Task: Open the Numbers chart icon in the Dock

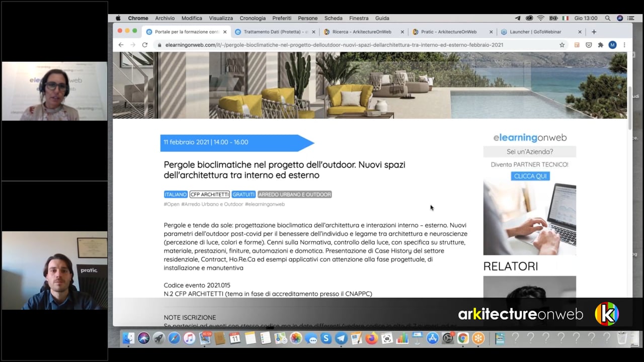Action: click(x=402, y=338)
